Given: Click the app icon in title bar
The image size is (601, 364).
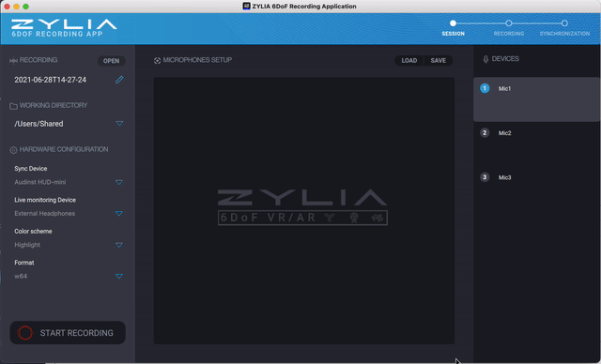Looking at the screenshot, I should [x=246, y=7].
